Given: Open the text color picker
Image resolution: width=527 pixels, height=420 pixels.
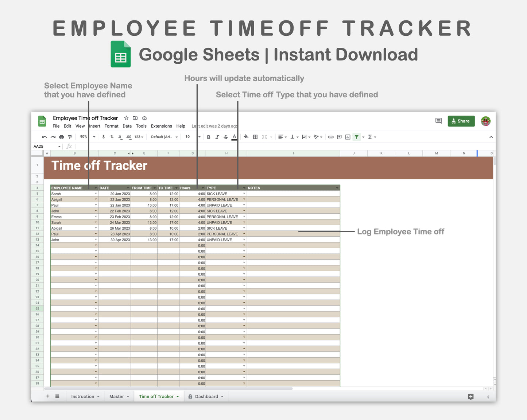Looking at the screenshot, I should pos(234,137).
